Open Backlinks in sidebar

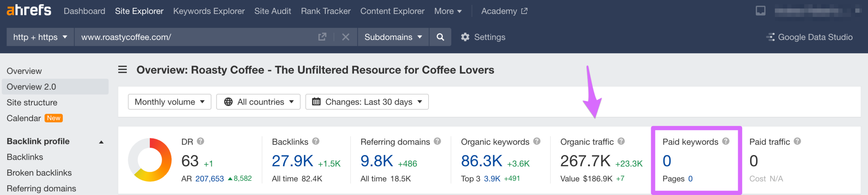[x=25, y=157]
